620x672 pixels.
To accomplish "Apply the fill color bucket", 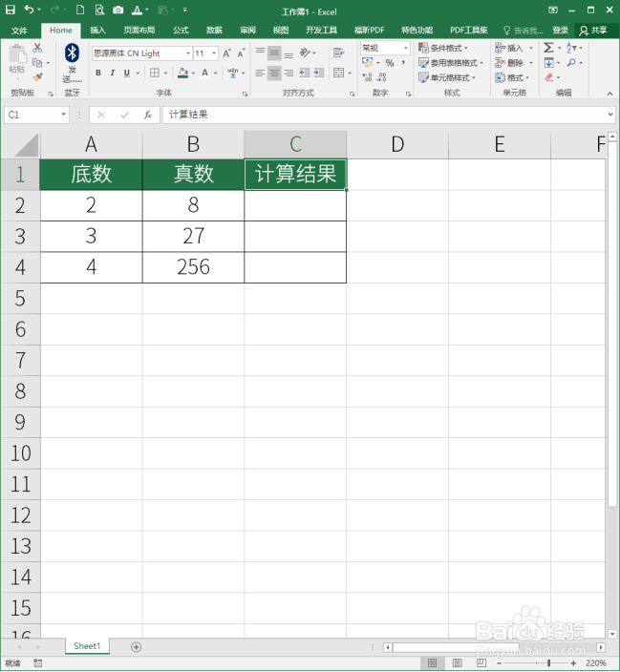I will coord(182,73).
